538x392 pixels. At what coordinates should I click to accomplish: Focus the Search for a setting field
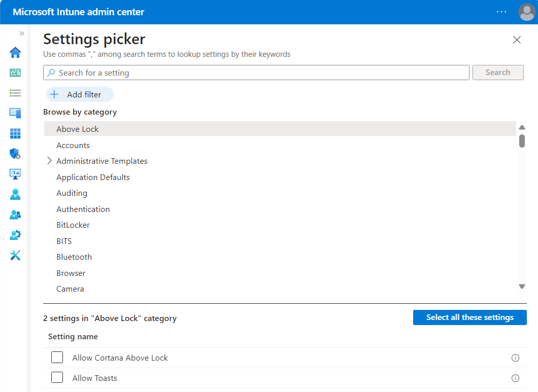(256, 73)
